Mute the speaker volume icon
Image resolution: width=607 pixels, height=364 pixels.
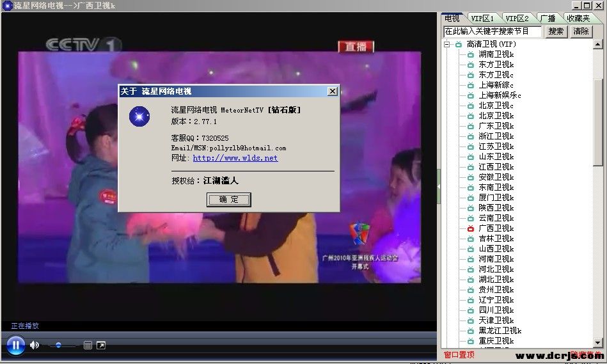pyautogui.click(x=35, y=345)
